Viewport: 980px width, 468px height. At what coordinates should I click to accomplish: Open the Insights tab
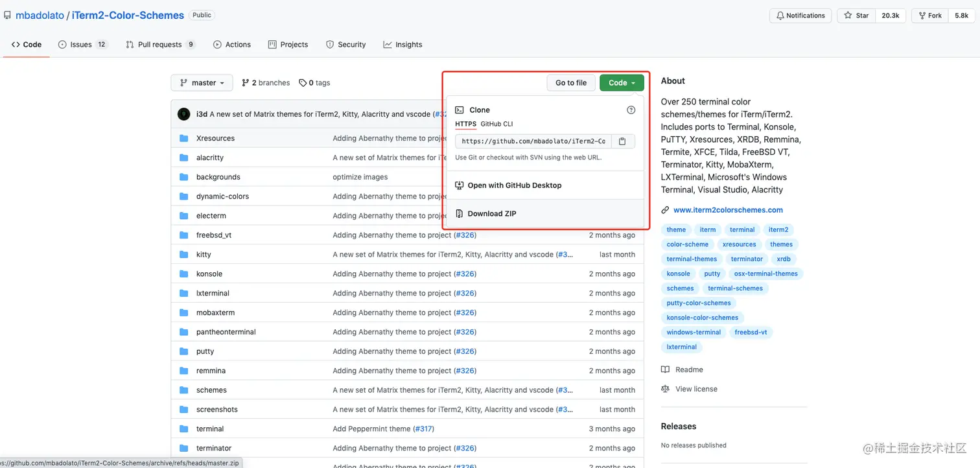point(402,45)
